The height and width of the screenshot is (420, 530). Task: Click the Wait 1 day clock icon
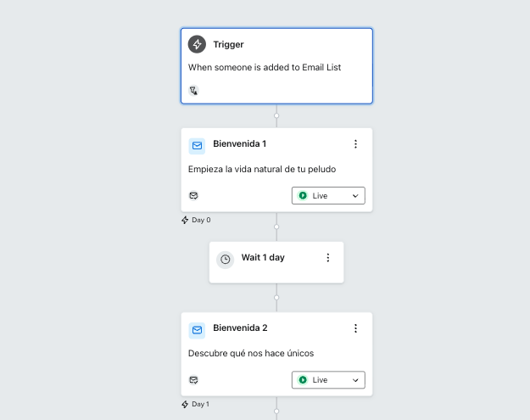tap(225, 260)
